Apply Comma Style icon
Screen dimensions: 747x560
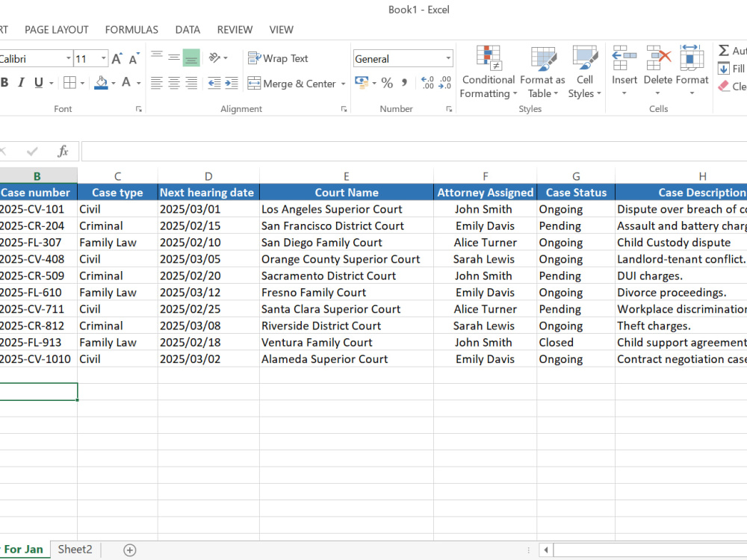click(x=404, y=83)
